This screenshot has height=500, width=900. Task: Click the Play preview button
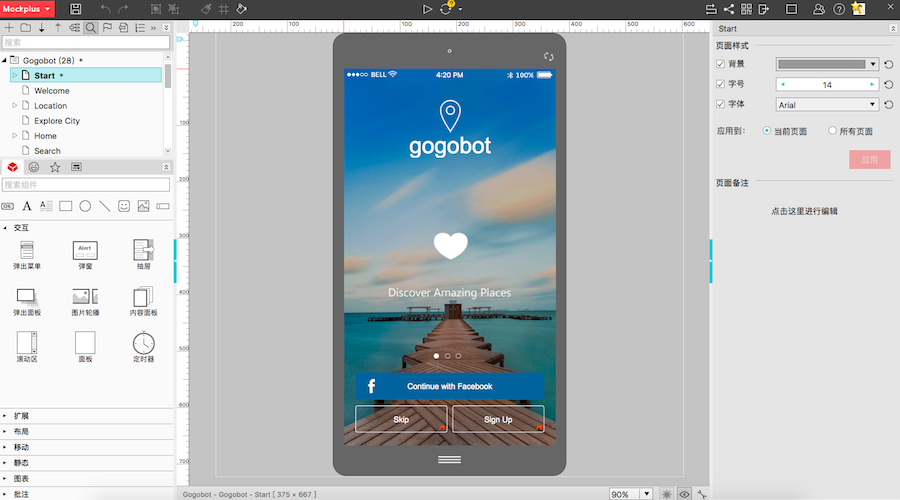[427, 9]
